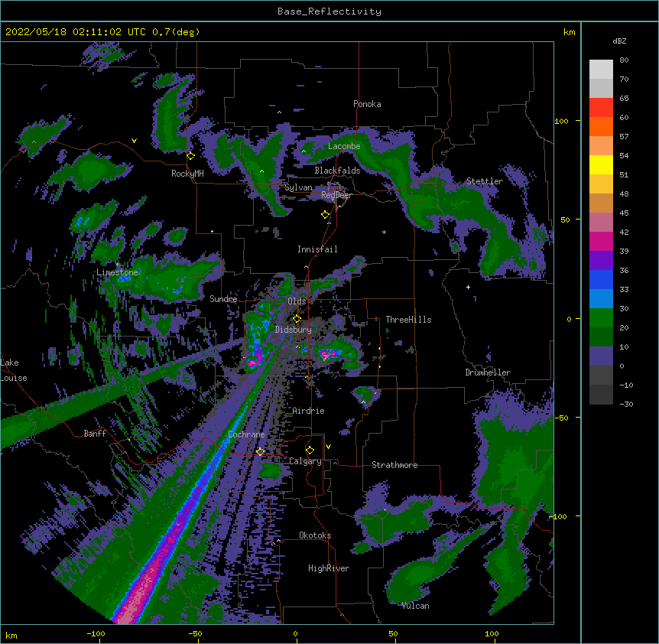Pick the purple 36-39 dBZ legend swatch
This screenshot has width=659, height=644.
pos(601,260)
